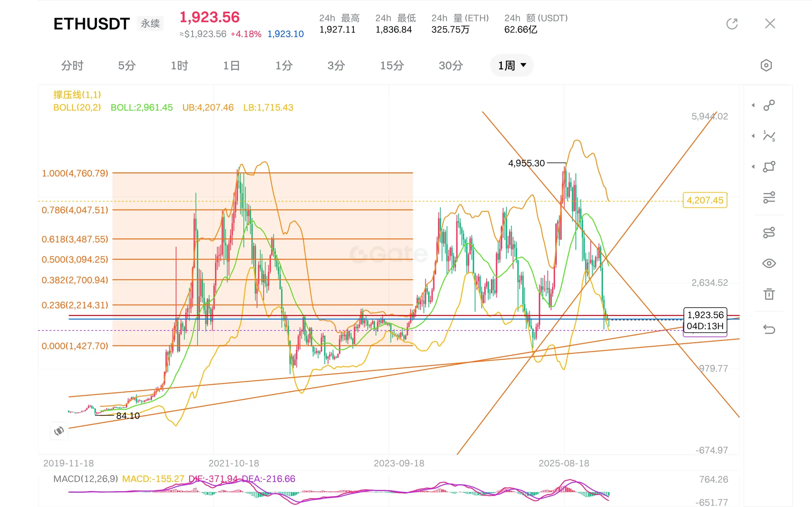This screenshot has width=812, height=507.
Task: Select the 分时 timeframe
Action: tap(72, 65)
